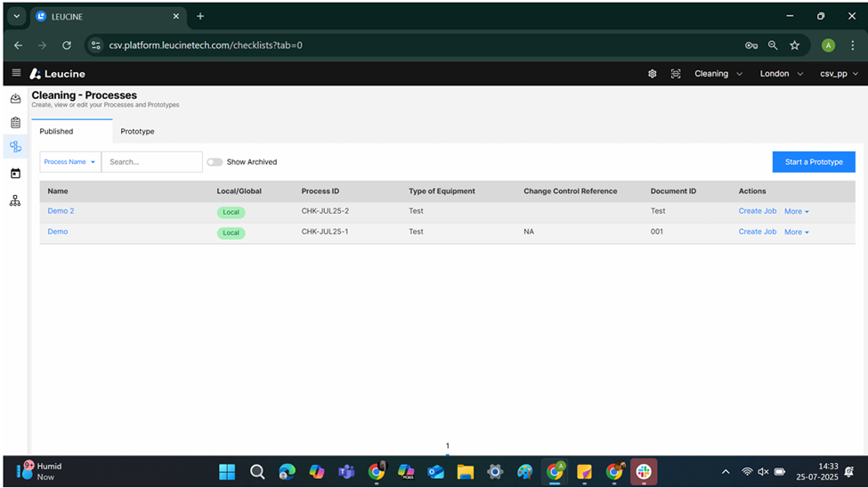Open the London facility dropdown
This screenshot has width=868, height=488.
(x=781, y=74)
